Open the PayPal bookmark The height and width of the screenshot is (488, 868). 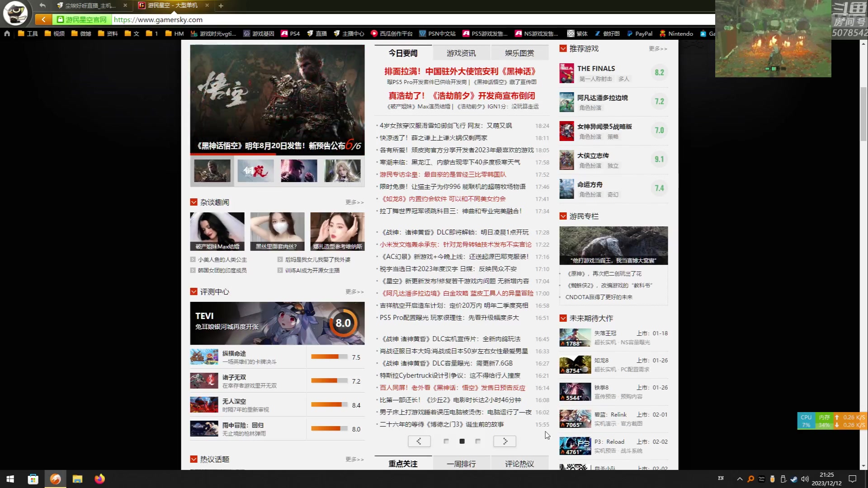(x=639, y=33)
